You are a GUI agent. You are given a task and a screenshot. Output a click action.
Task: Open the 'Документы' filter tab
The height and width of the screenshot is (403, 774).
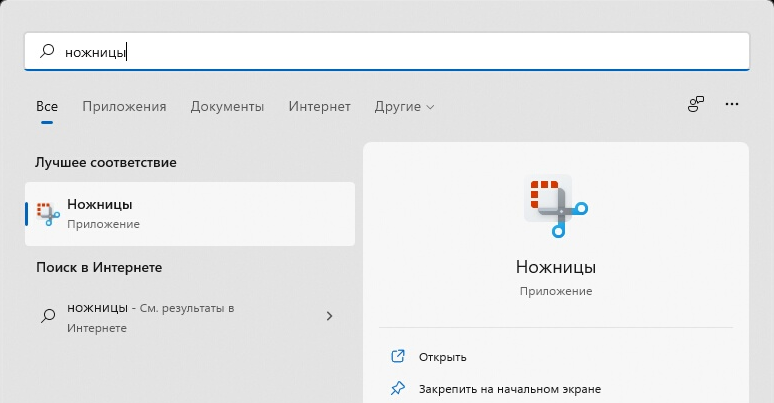227,106
